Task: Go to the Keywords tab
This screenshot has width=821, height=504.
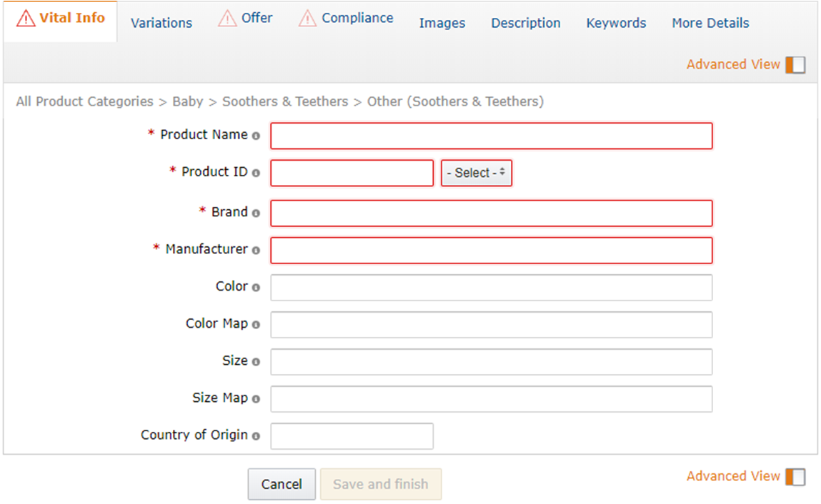Action: 616,23
